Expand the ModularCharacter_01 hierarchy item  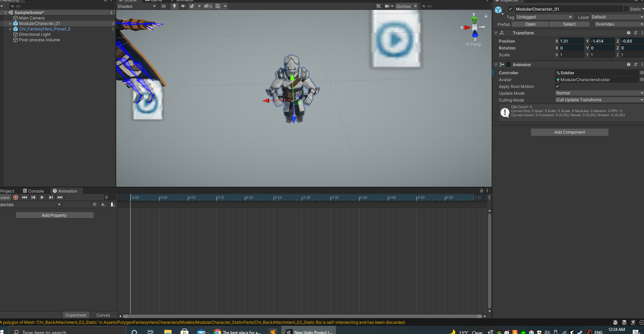[10, 23]
